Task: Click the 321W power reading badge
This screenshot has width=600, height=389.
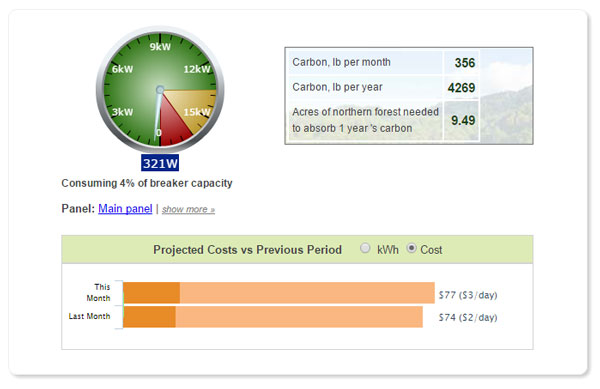Action: click(x=160, y=163)
